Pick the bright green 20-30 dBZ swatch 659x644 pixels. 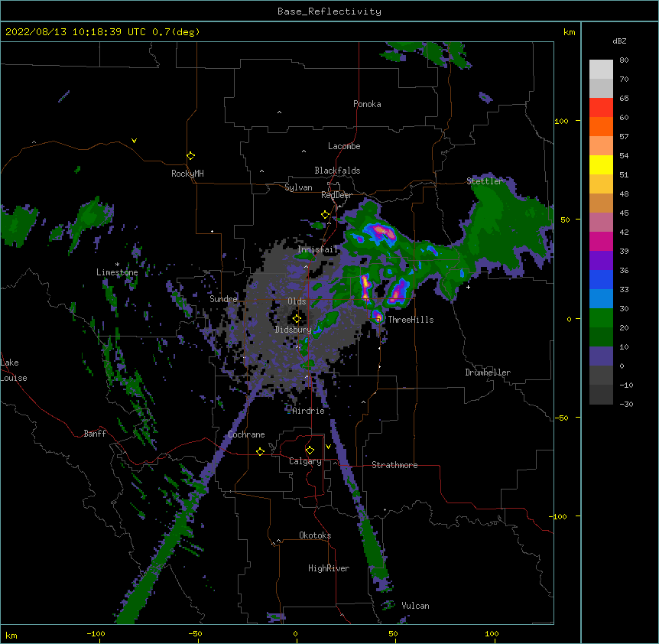[601, 318]
